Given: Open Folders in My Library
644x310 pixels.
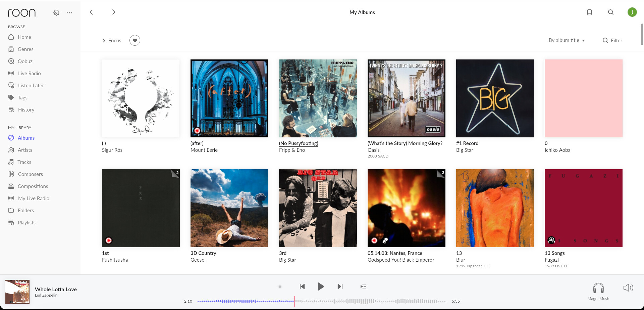Looking at the screenshot, I should click(x=21, y=210).
